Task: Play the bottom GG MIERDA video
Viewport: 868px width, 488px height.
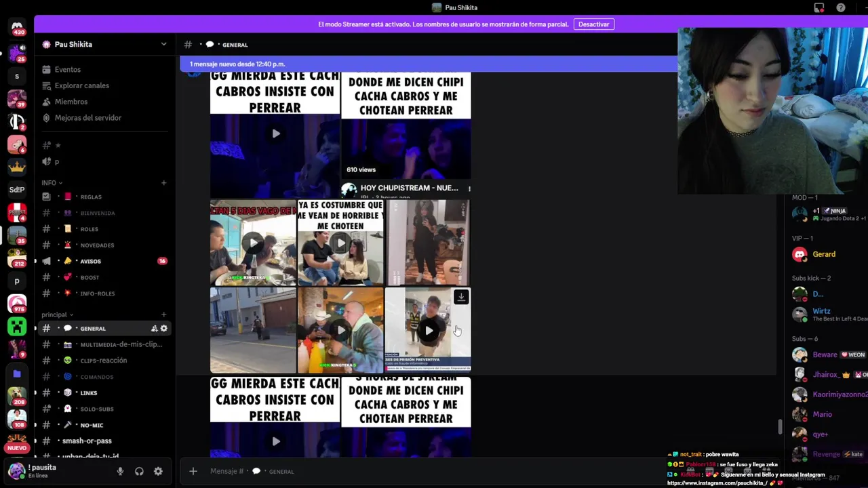Action: click(x=275, y=441)
